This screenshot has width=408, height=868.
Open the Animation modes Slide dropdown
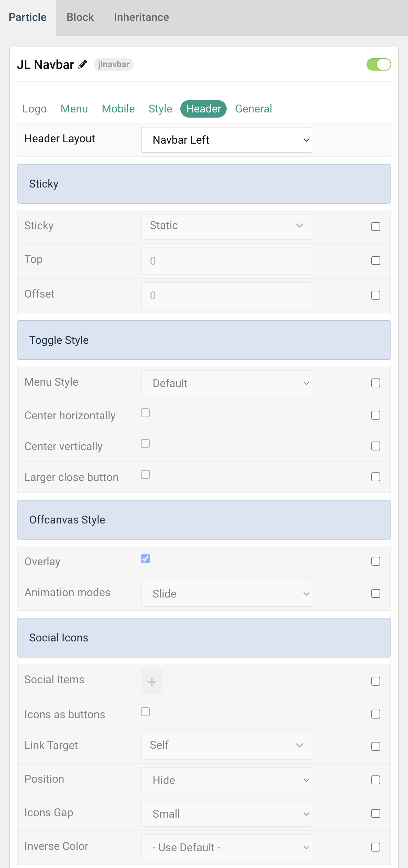(227, 594)
